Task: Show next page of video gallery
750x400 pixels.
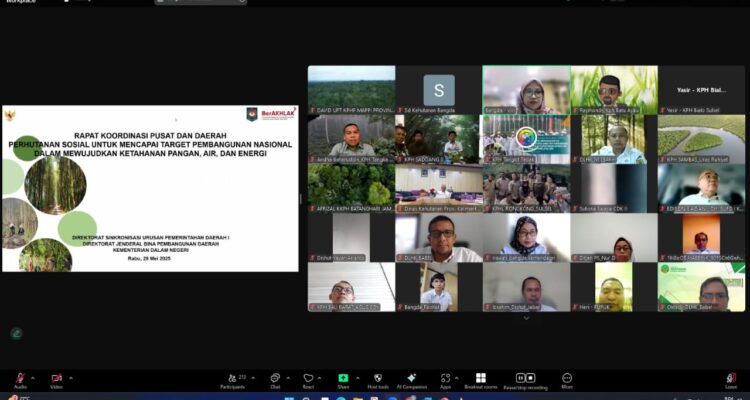Action: pyautogui.click(x=526, y=318)
